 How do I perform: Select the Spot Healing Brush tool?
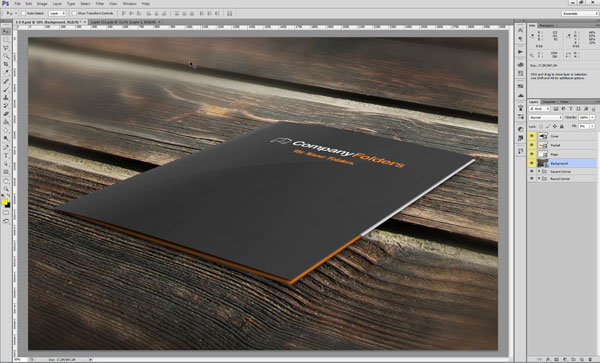click(6, 81)
